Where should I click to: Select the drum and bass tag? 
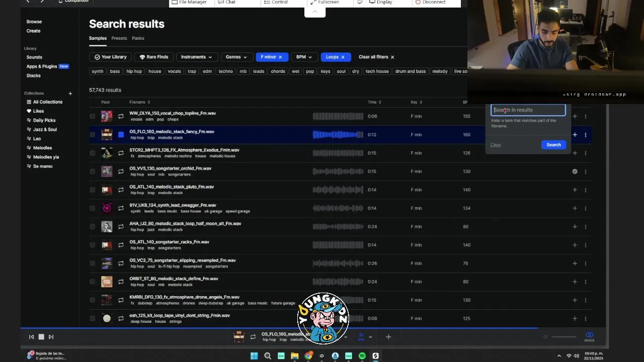pos(411,71)
